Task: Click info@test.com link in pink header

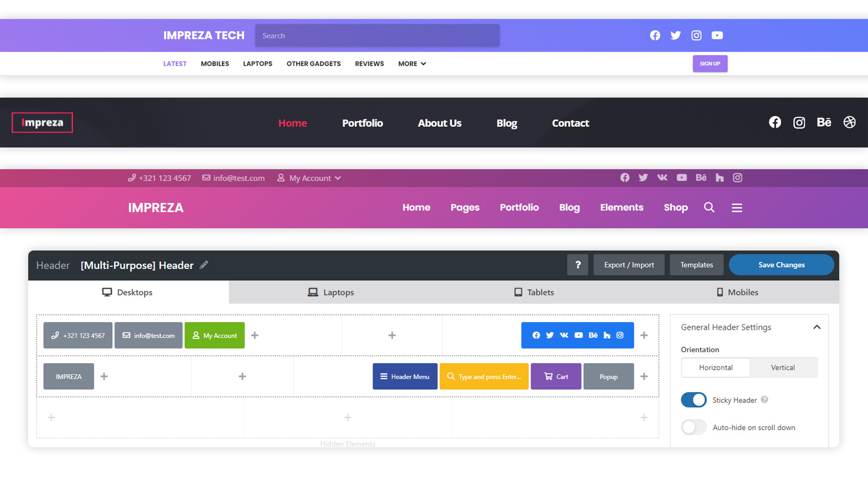Action: click(233, 178)
